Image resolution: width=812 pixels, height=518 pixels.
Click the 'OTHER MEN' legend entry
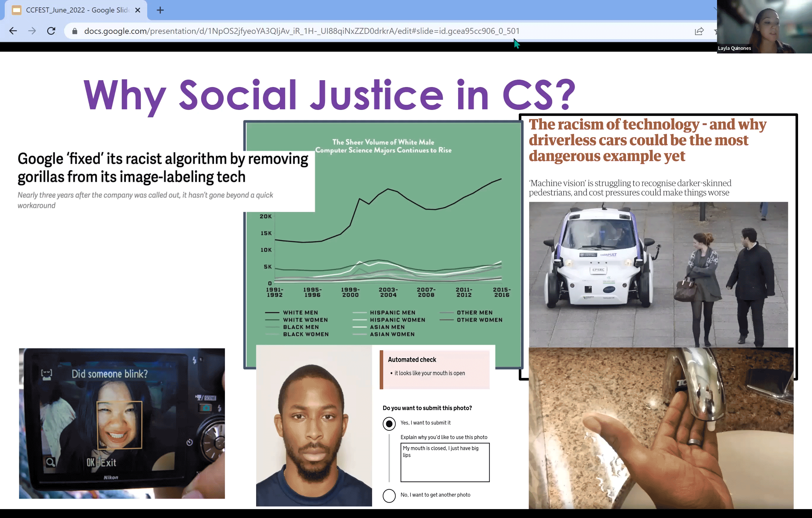point(466,312)
